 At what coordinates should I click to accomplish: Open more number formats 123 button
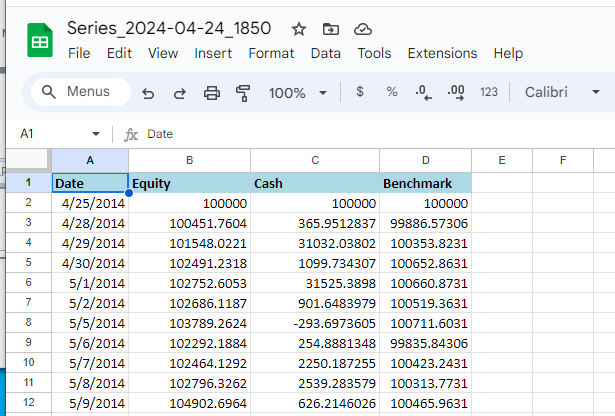(489, 92)
